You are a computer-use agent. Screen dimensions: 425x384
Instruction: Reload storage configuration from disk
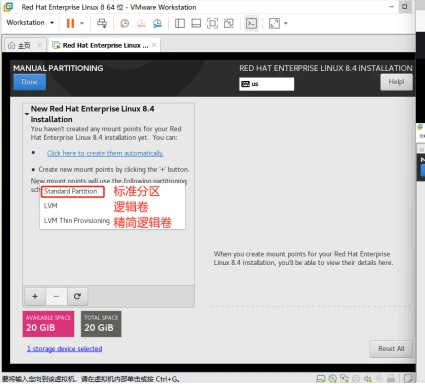[x=77, y=296]
